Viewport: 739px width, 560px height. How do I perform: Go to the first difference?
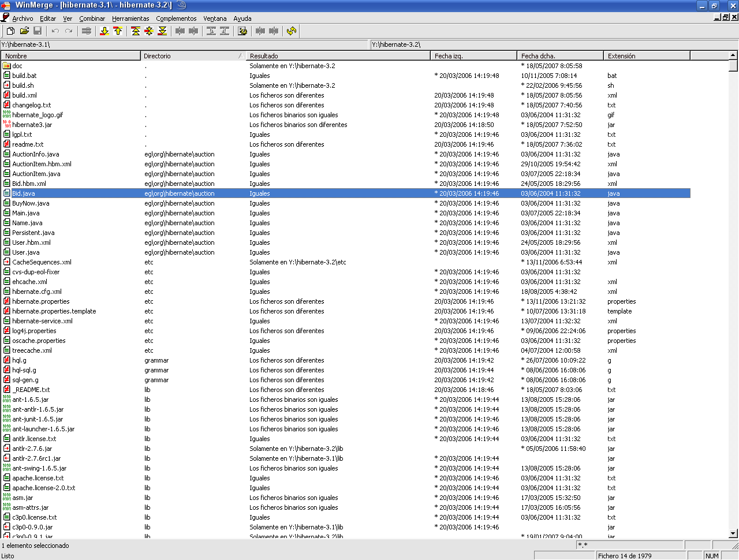135,31
